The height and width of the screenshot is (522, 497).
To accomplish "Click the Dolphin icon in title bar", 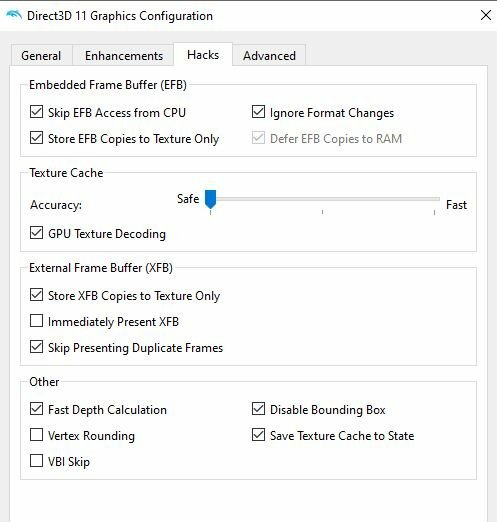I will coord(14,15).
